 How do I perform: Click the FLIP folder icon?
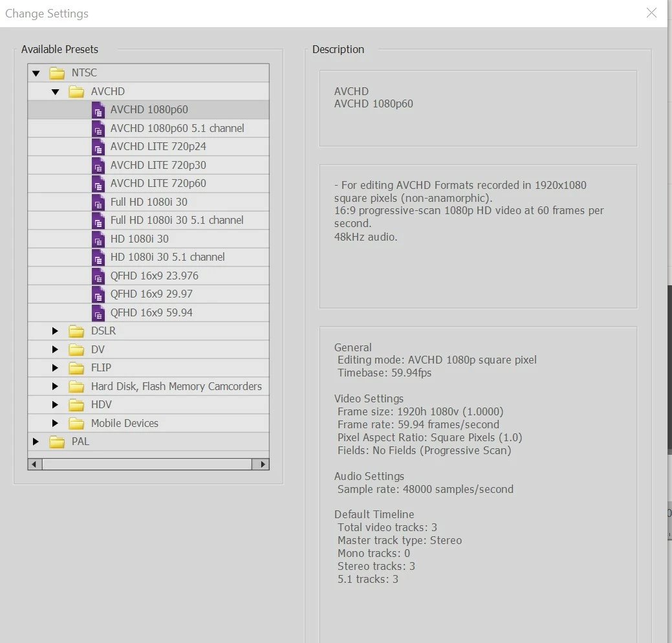(76, 368)
